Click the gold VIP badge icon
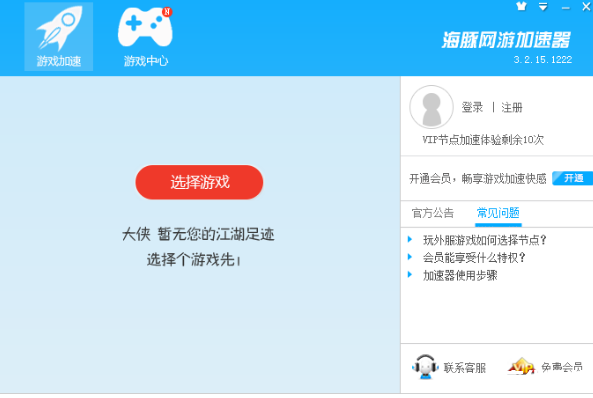The width and height of the screenshot is (593, 398). click(521, 366)
